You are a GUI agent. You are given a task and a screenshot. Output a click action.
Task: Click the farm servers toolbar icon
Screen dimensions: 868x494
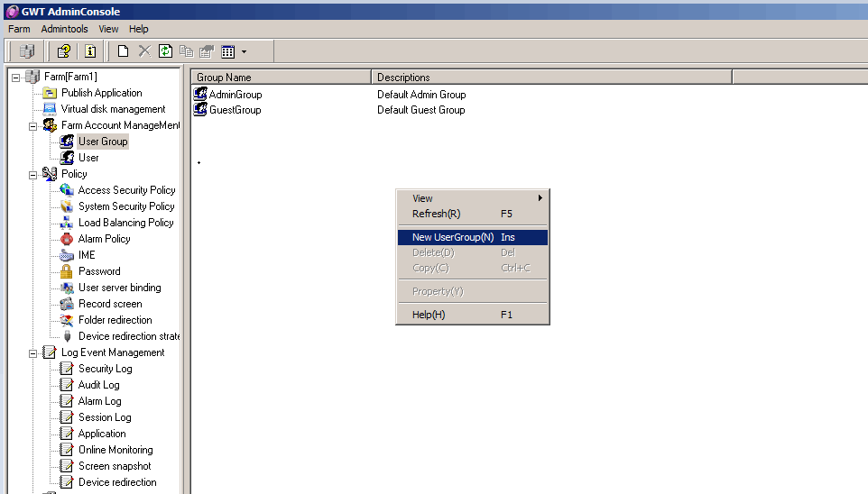pos(26,51)
